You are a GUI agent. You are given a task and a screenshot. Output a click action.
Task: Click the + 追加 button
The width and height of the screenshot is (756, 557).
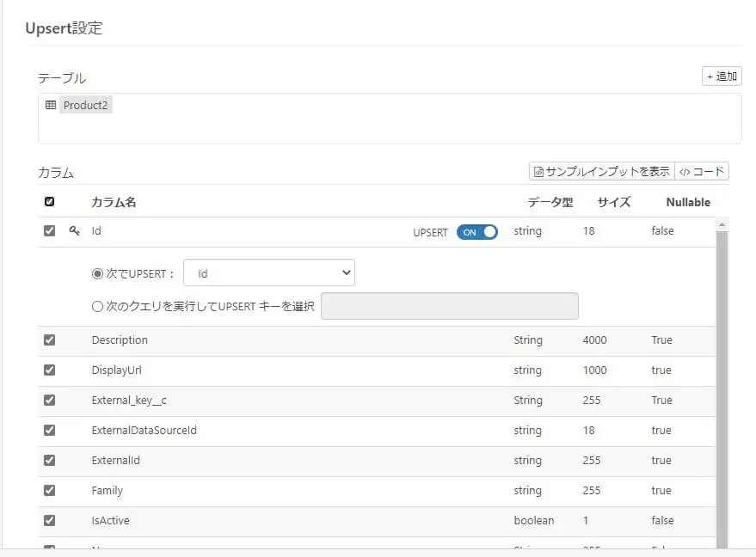click(722, 77)
